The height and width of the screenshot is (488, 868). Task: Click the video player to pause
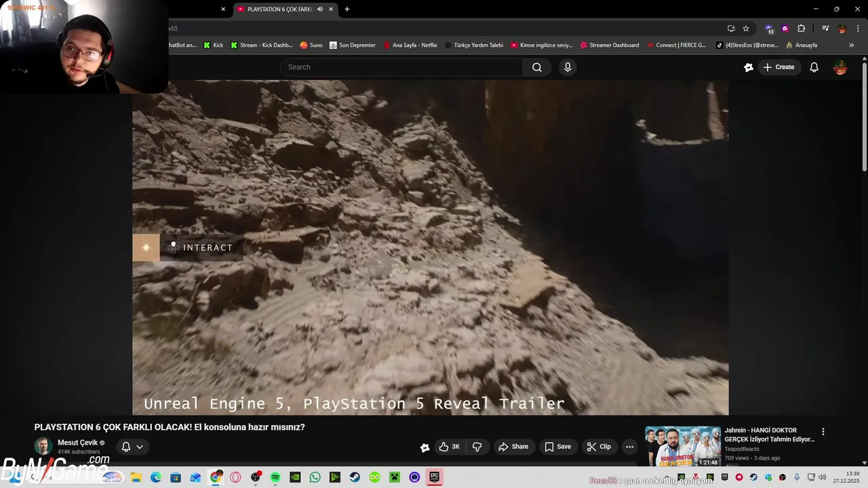tap(431, 247)
